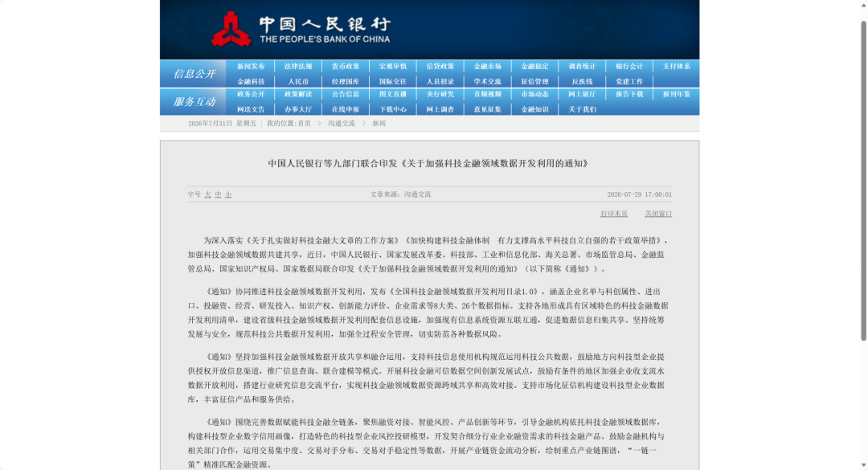Screen dimensions: 868x470
Task: Open the 金融市场 menu item
Action: [x=488, y=67]
